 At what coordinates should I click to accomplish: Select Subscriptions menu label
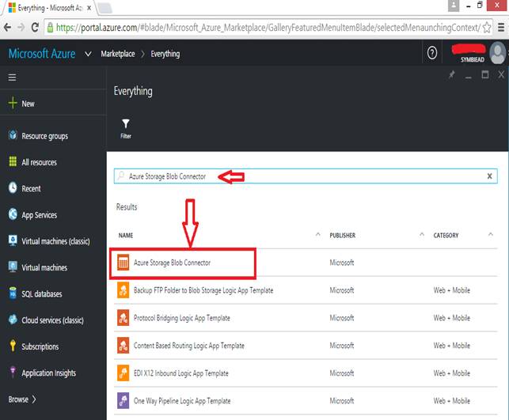point(40,346)
